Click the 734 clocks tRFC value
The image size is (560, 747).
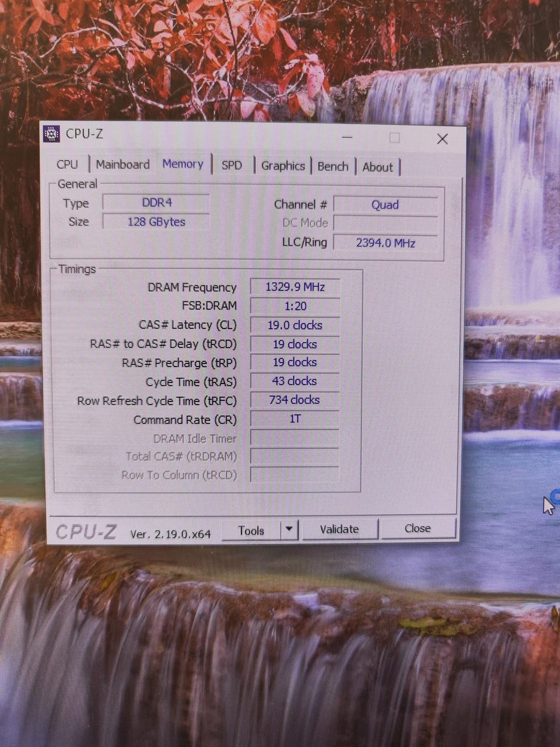pos(295,400)
